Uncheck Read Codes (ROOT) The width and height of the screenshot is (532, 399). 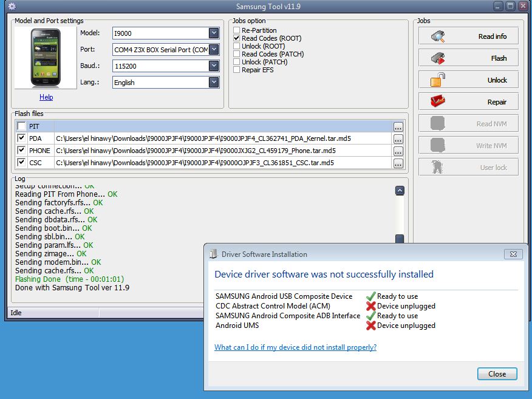(x=236, y=38)
